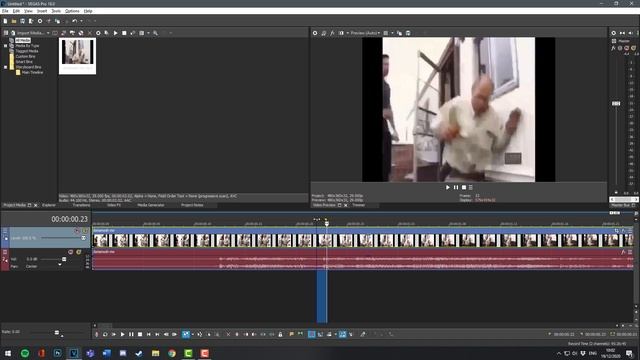640x360 pixels.
Task: Stop media preview in Project Media toolbar
Action: coord(124,33)
